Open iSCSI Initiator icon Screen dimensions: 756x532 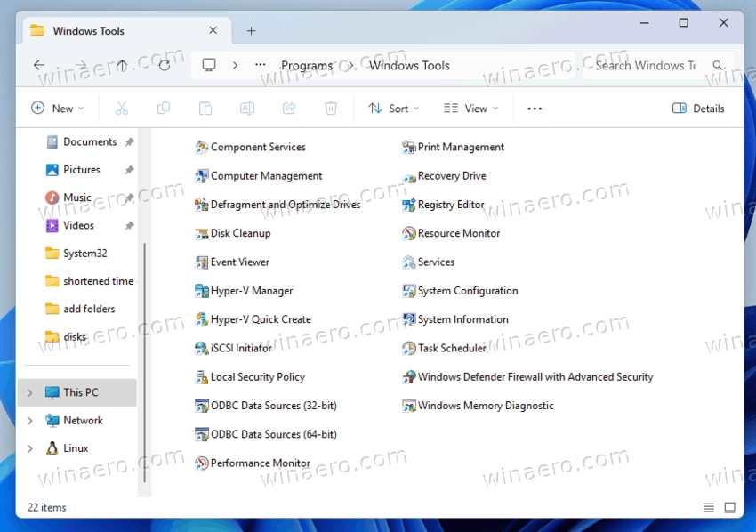pyautogui.click(x=202, y=348)
